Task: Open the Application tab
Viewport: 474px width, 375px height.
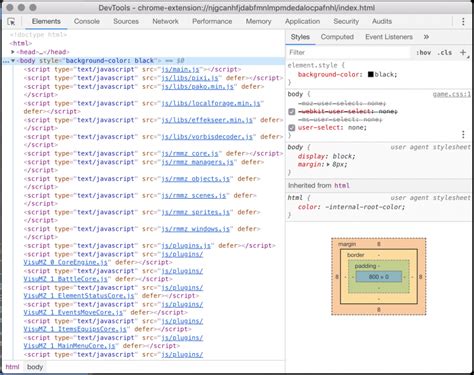Action: click(x=302, y=21)
